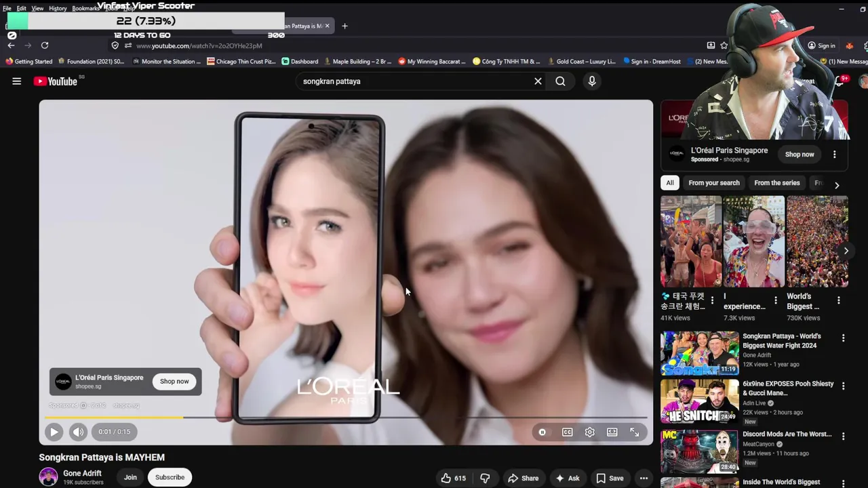Screen dimensions: 868x488
Task: Open more actions below the video
Action: (644, 478)
